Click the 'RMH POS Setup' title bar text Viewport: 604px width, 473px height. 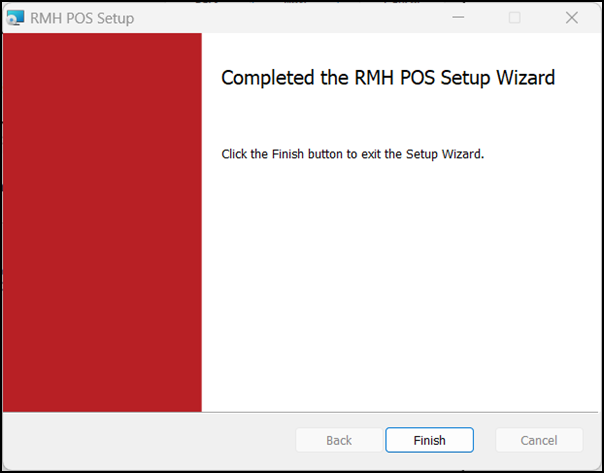(x=82, y=18)
